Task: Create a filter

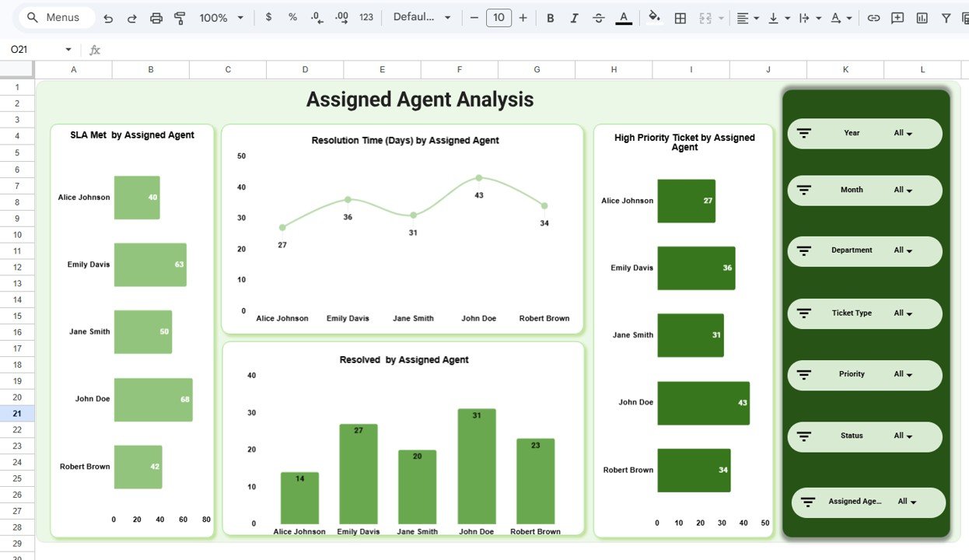Action: point(945,17)
